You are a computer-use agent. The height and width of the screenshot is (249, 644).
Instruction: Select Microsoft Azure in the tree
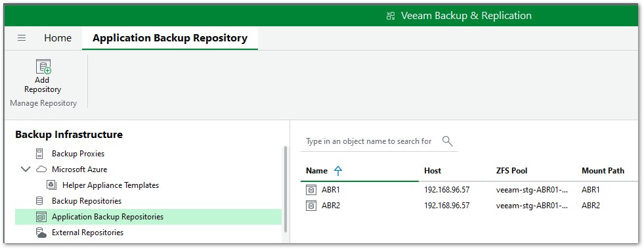[79, 170]
